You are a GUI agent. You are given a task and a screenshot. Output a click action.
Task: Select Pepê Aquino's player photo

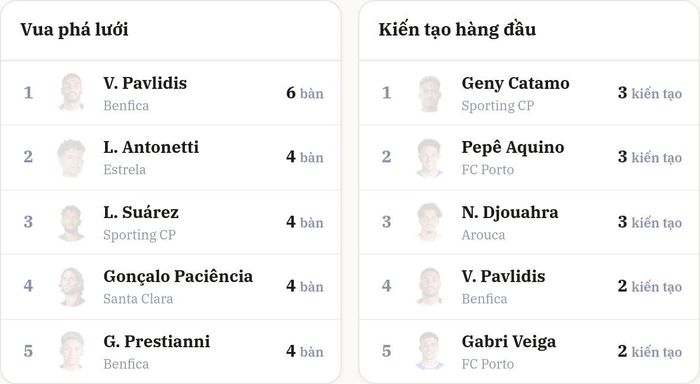[x=430, y=157]
